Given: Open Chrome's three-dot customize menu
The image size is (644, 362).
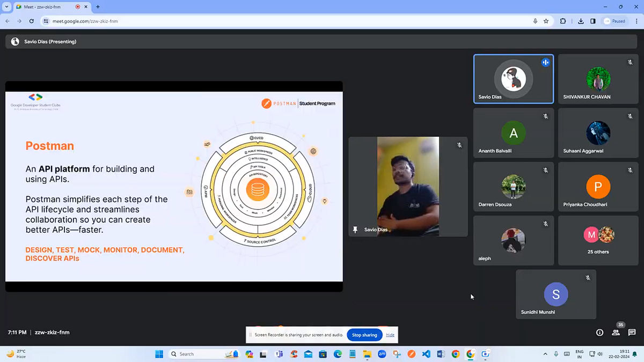Looking at the screenshot, I should pos(636,21).
